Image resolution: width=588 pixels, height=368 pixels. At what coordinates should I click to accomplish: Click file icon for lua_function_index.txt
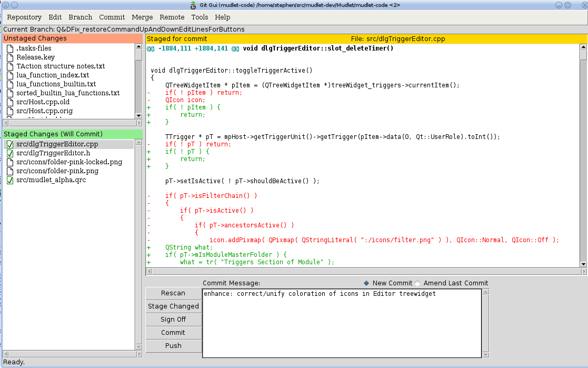pyautogui.click(x=10, y=75)
